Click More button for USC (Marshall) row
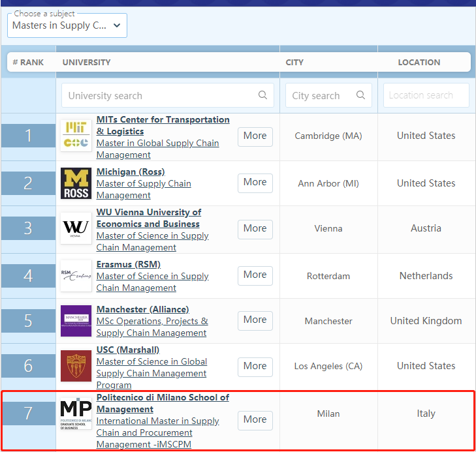Image resolution: width=476 pixels, height=452 pixels. [255, 367]
